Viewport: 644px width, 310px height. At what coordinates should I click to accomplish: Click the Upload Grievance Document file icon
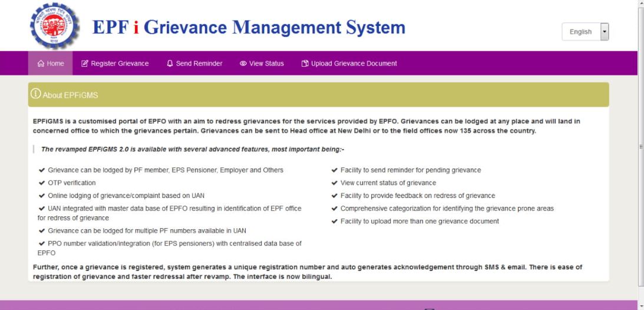(305, 64)
